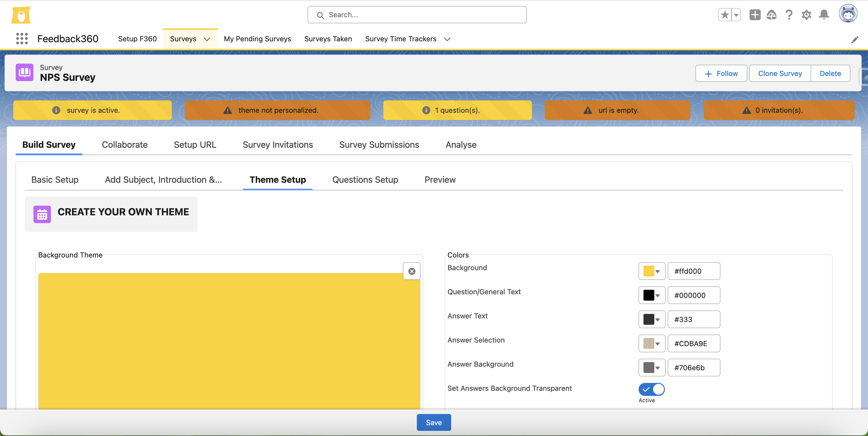
Task: Click the purple Create Your Own Theme icon
Action: click(42, 214)
